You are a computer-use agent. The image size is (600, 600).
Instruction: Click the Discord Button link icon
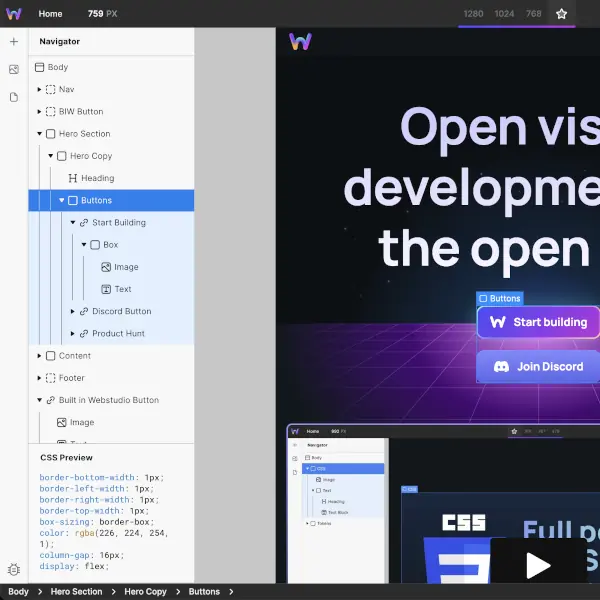click(x=84, y=311)
